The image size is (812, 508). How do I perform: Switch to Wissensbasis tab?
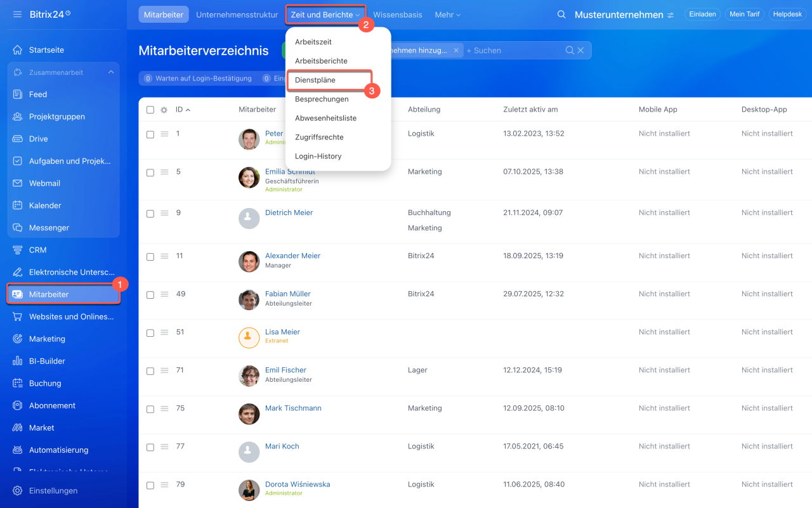(x=398, y=15)
